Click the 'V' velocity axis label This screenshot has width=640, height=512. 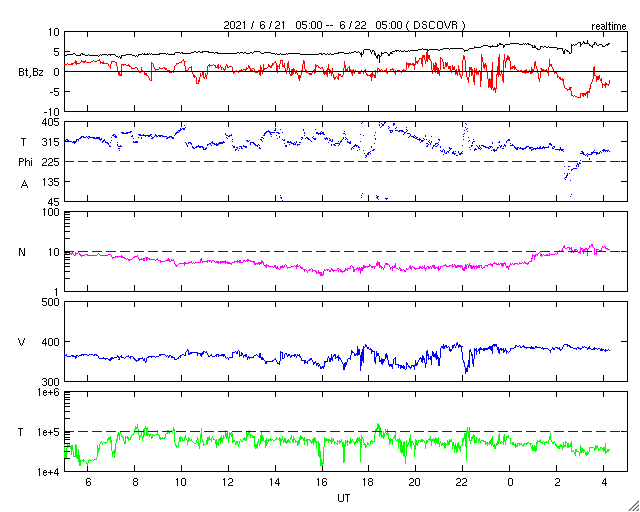tap(22, 342)
